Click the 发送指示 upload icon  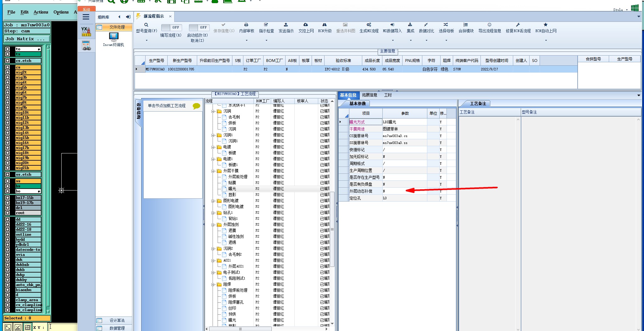286,25
